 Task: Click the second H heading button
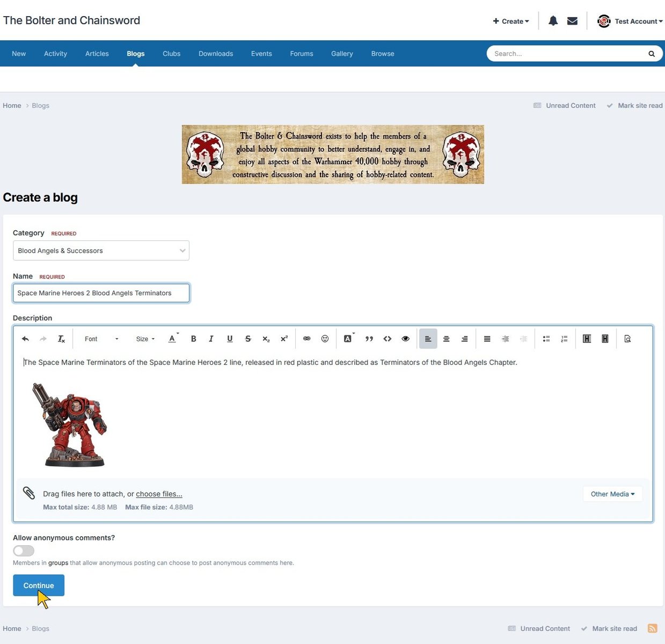[605, 339]
